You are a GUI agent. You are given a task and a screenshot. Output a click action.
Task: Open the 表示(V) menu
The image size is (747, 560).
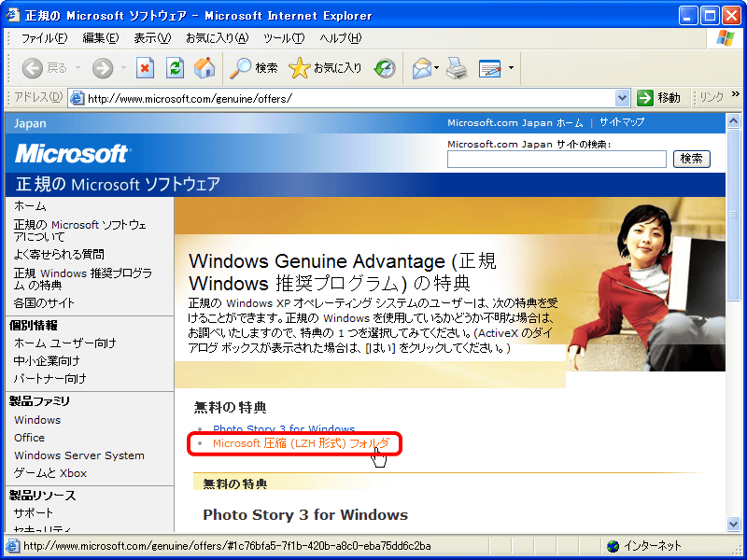pos(152,38)
